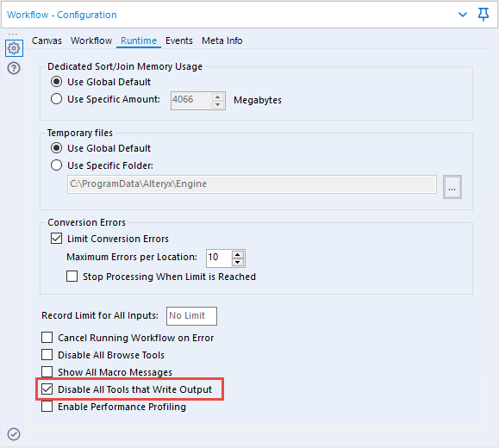Viewport: 499px width, 448px height.
Task: Open the Events tab
Action: [x=179, y=40]
